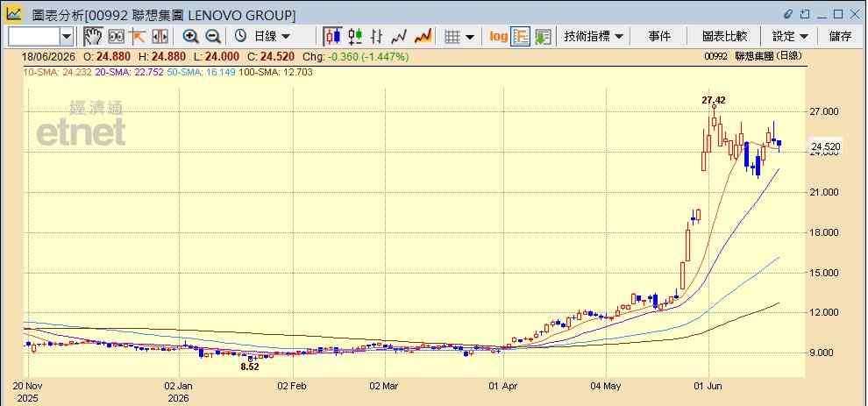This screenshot has width=868, height=406.
Task: Toggle the log scale
Action: [x=498, y=37]
